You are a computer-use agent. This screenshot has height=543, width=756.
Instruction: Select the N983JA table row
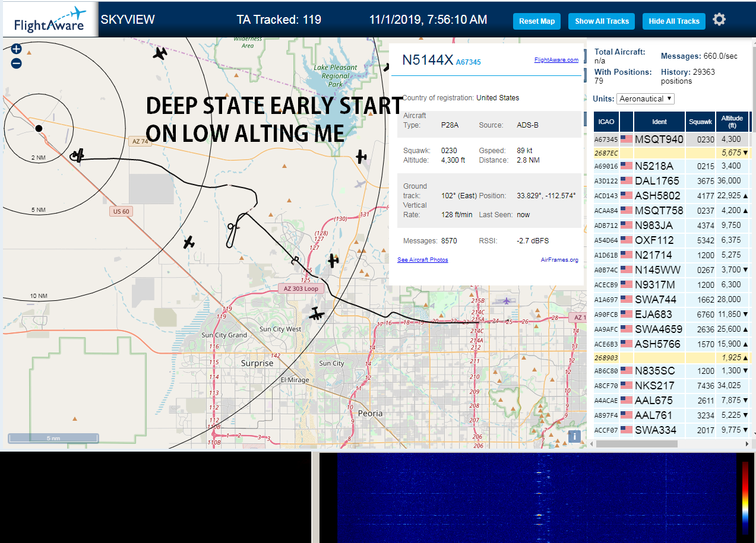pos(672,226)
